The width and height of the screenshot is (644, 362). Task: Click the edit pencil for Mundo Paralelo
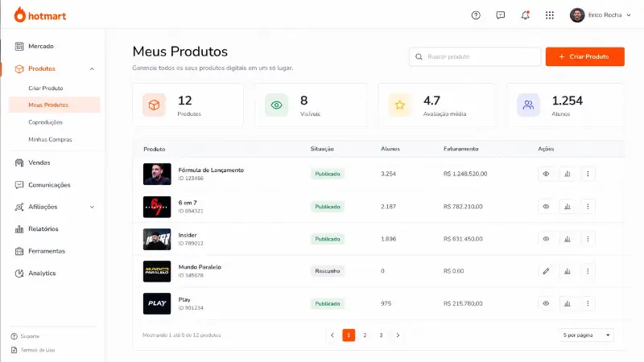tap(546, 271)
